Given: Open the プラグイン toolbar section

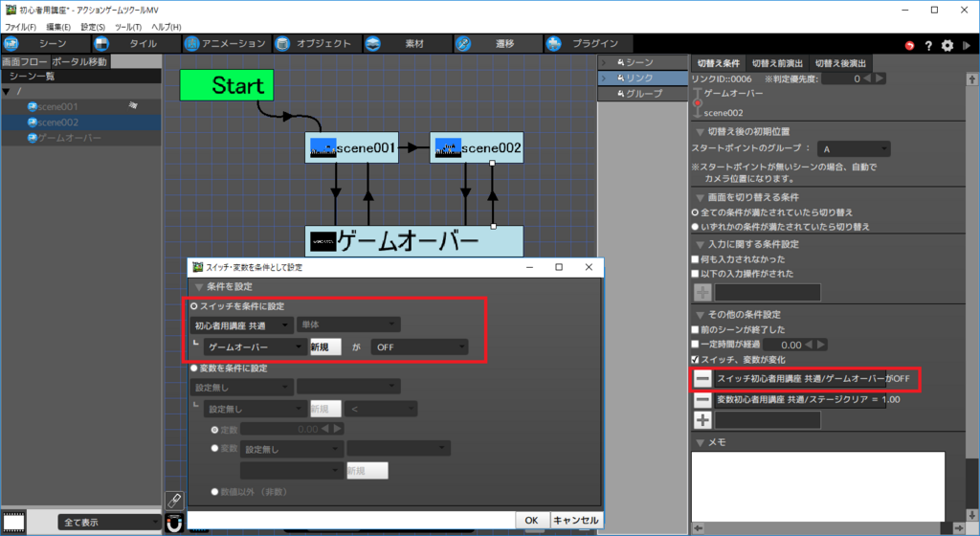Looking at the screenshot, I should pos(589,44).
